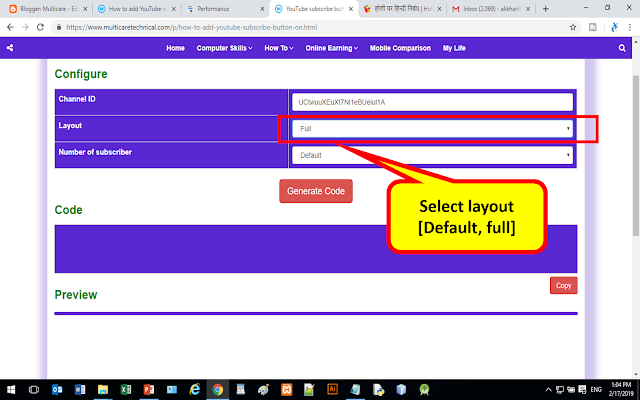Open XAMPP from the taskbar
Image resolution: width=640 pixels, height=400 pixels.
tap(287, 390)
